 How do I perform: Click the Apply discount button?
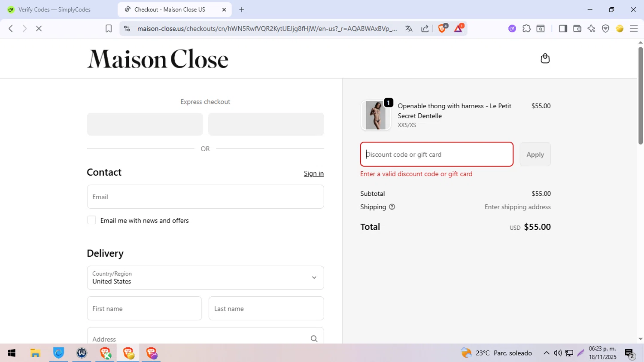tap(535, 154)
